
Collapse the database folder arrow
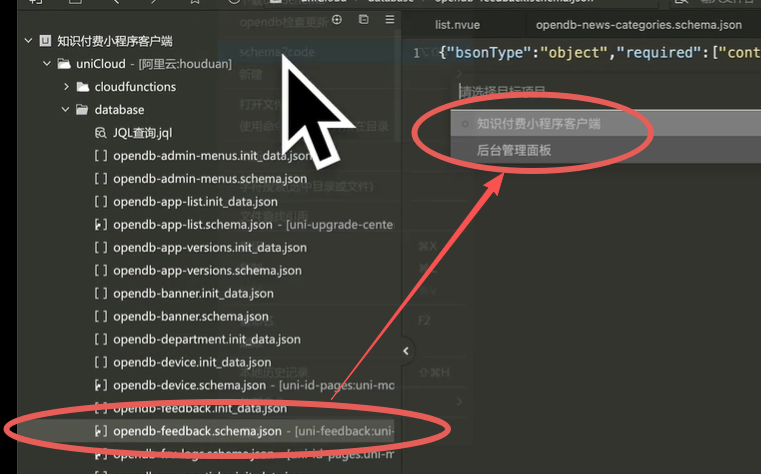64,110
